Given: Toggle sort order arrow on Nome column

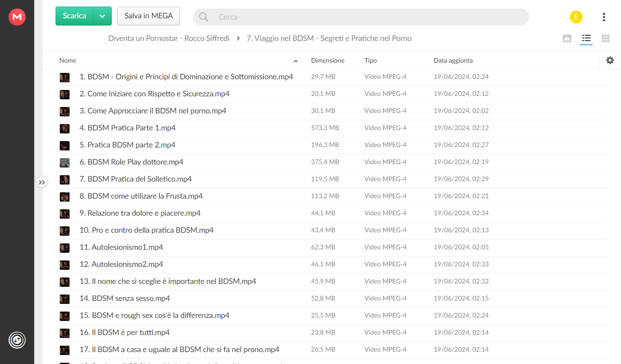Looking at the screenshot, I should coord(296,61).
